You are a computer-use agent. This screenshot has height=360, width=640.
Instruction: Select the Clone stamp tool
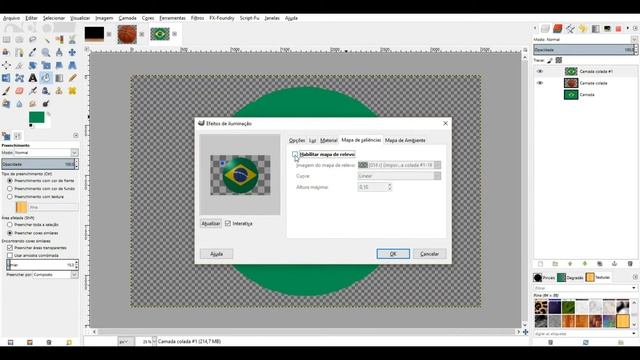(59, 91)
